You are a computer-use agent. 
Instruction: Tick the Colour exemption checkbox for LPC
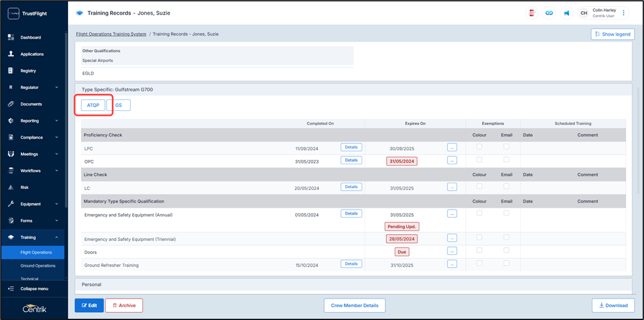pos(479,147)
